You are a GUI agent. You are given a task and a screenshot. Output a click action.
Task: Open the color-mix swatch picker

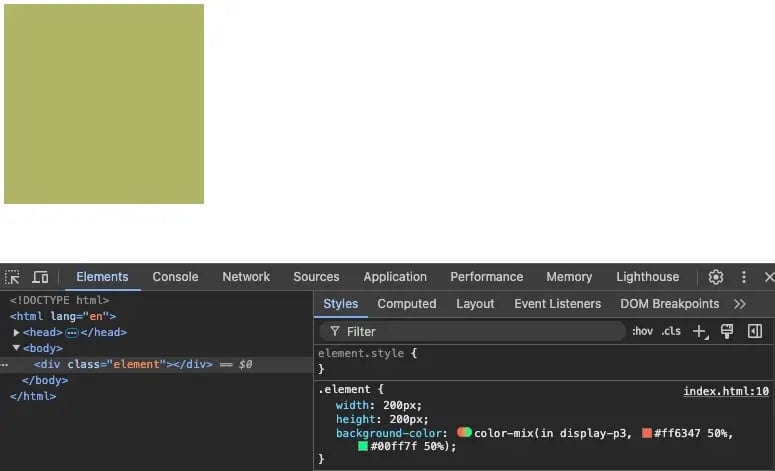click(x=464, y=432)
